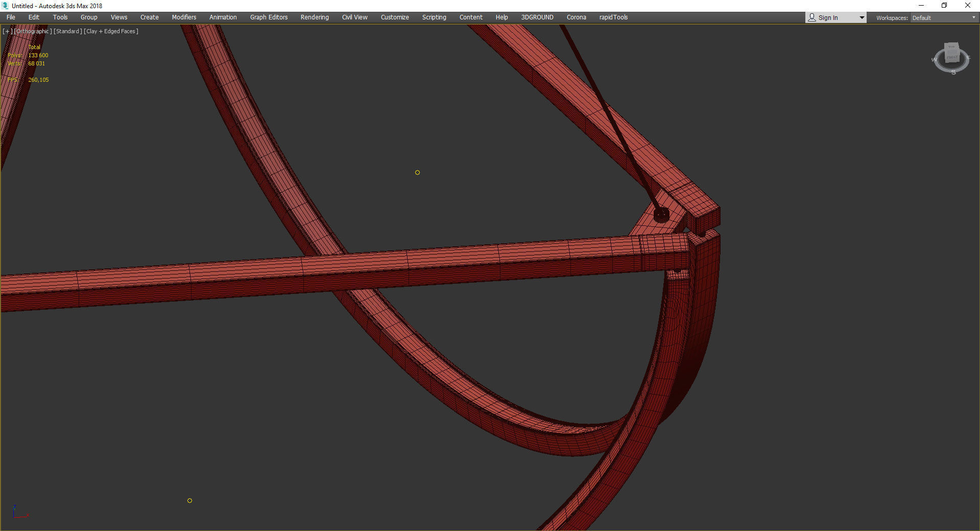Open the File menu

(11, 17)
